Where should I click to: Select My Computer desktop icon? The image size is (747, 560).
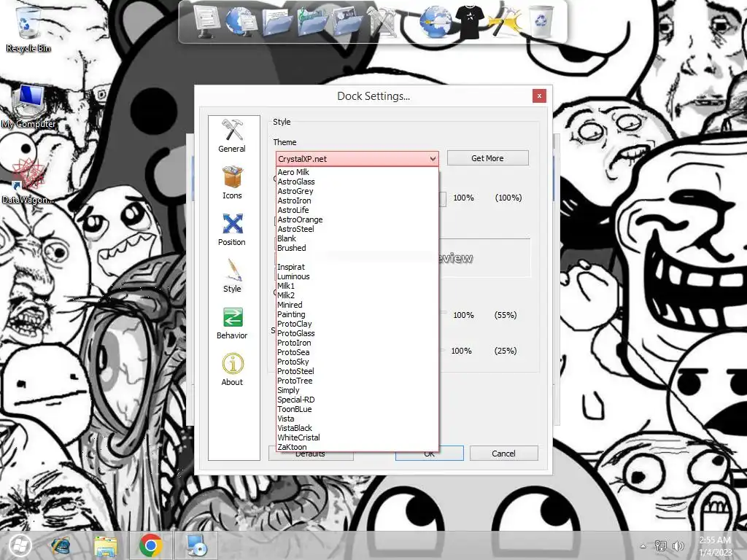[x=28, y=106]
